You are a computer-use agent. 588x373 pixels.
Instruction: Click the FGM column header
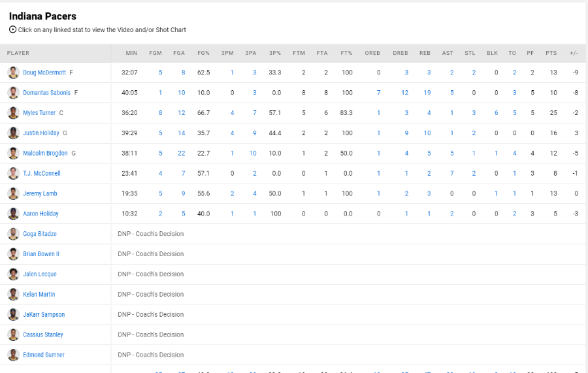pyautogui.click(x=155, y=53)
